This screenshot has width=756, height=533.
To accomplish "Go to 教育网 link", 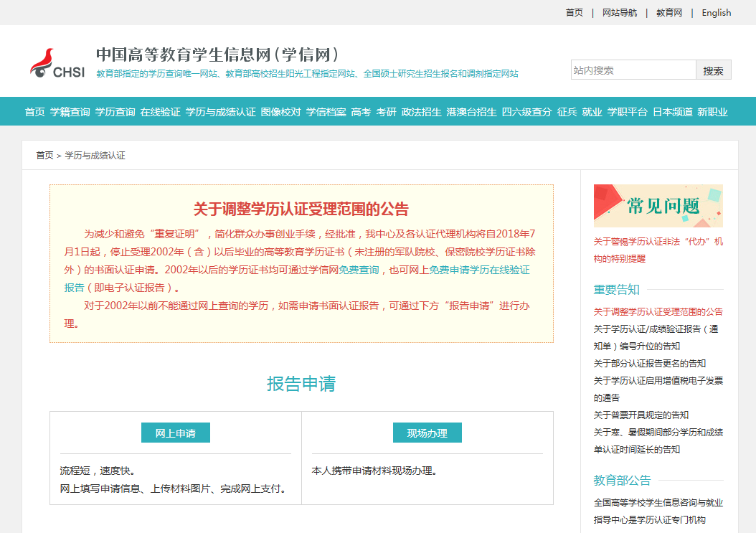I will click(669, 12).
